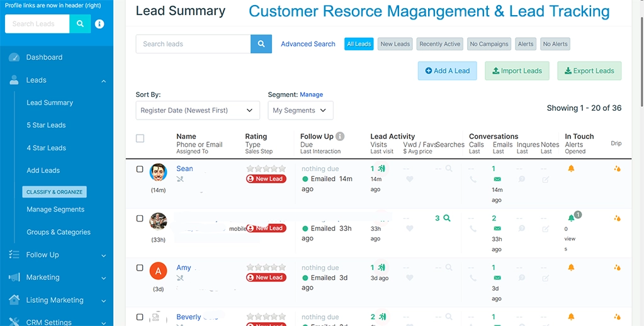The width and height of the screenshot is (644, 326).
Task: Click the alert bell with badge 1
Action: 571,218
